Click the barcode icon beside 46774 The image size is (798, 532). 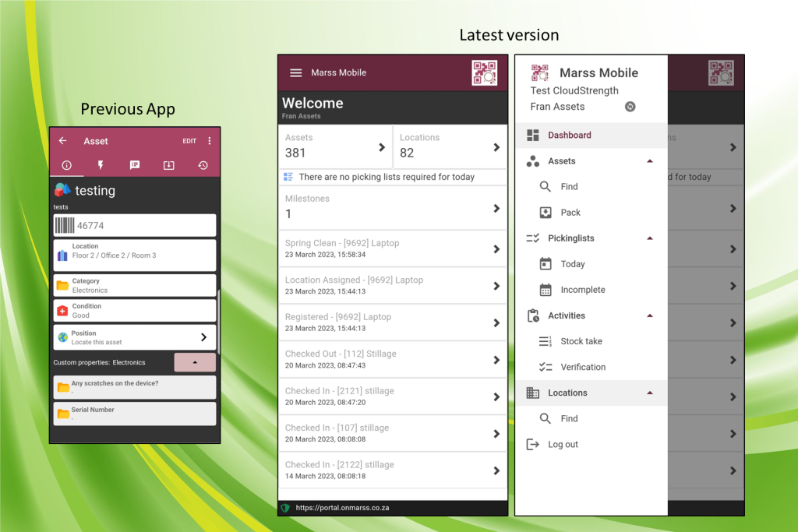coord(65,225)
